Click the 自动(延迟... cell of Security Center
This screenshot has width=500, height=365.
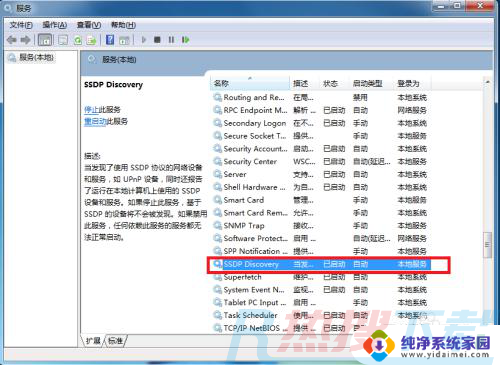pos(372,162)
